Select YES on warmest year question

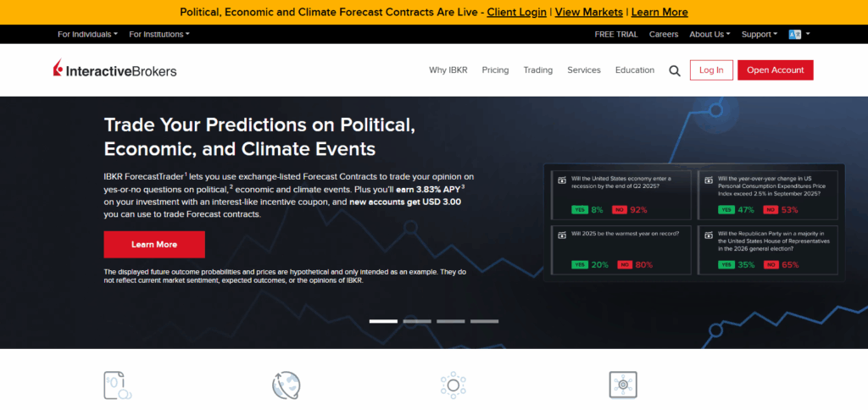580,265
